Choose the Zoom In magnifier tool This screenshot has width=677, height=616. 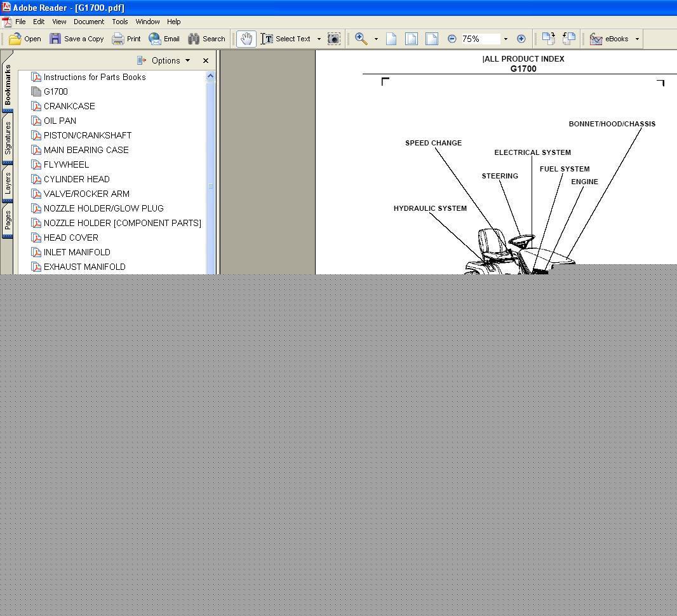pos(361,39)
